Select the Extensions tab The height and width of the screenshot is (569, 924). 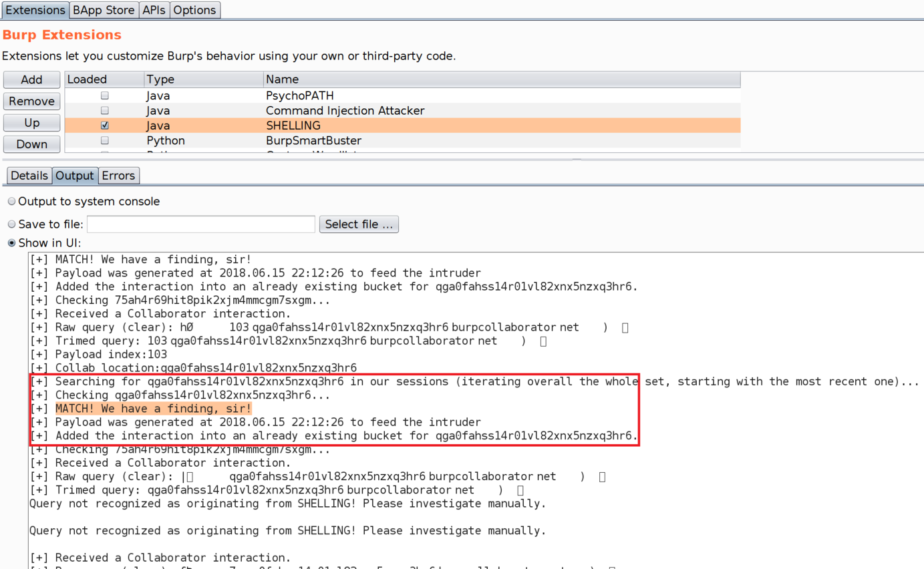pyautogui.click(x=35, y=10)
